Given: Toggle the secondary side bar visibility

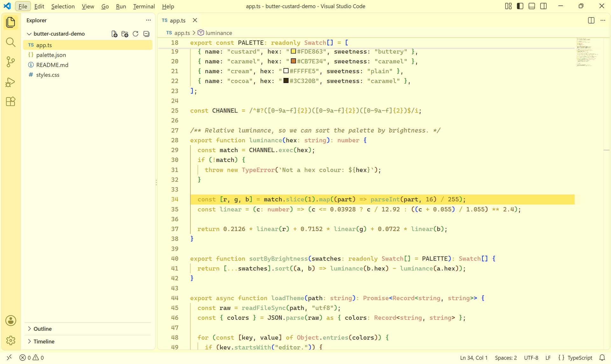Looking at the screenshot, I should [544, 6].
